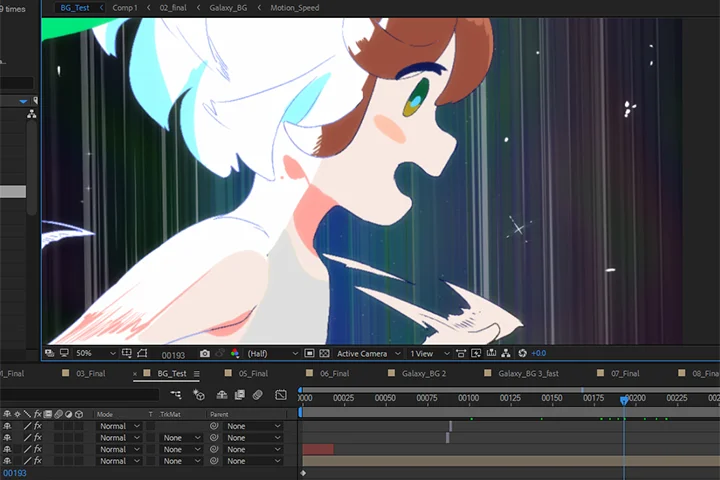The image size is (720, 480).
Task: Click the Reset Exposure icon
Action: pyautogui.click(x=522, y=353)
